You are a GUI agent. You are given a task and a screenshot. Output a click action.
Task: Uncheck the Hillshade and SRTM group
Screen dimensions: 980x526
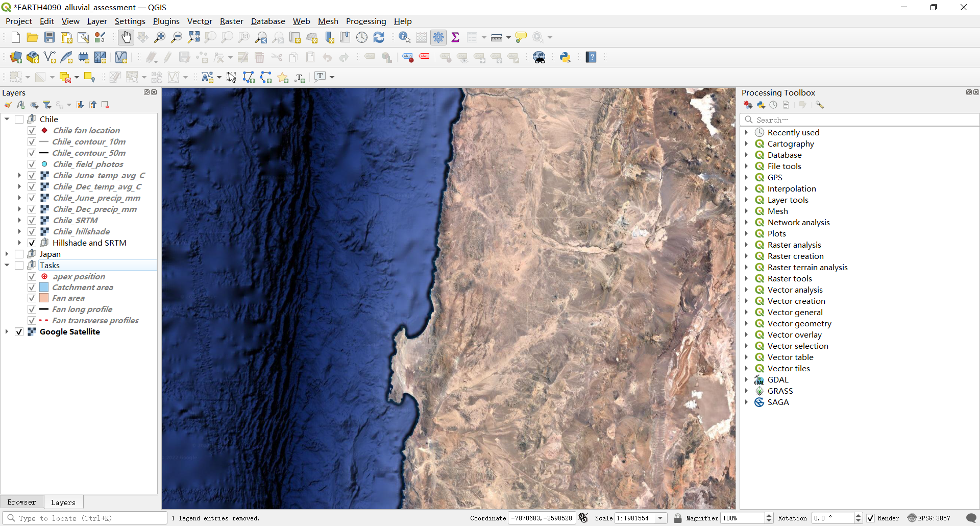[32, 243]
